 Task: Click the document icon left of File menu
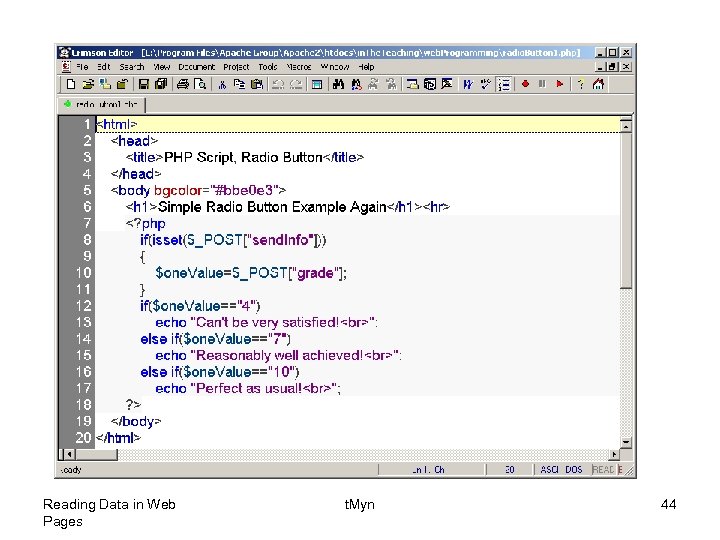(66, 67)
